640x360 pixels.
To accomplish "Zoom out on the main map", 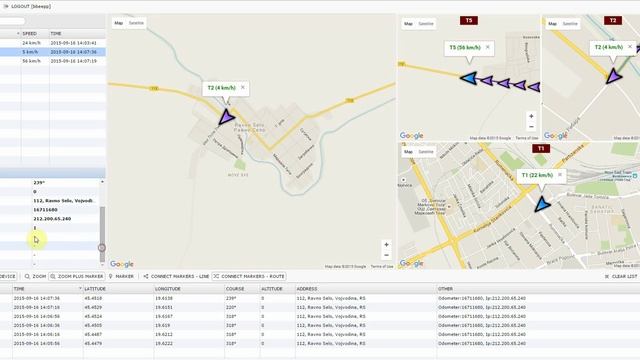I will point(386,255).
